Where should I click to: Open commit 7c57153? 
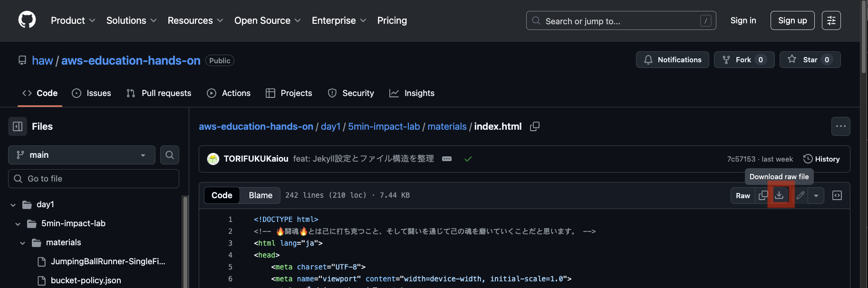741,159
